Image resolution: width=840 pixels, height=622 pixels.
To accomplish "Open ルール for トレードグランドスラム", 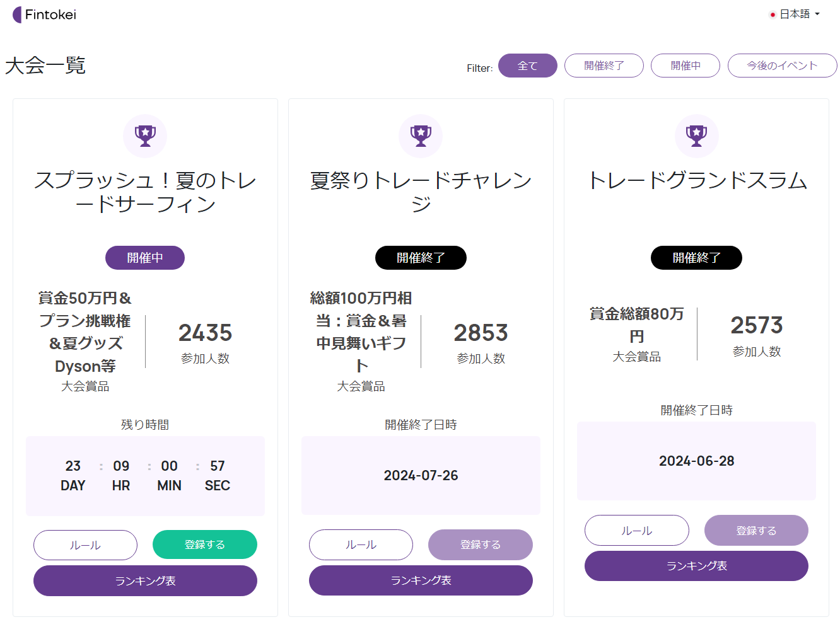I will pos(636,531).
